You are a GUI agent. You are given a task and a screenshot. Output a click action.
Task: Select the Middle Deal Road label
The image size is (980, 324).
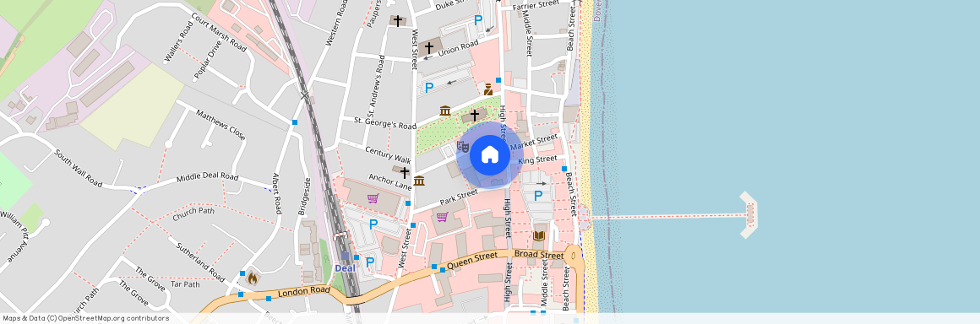tap(208, 177)
